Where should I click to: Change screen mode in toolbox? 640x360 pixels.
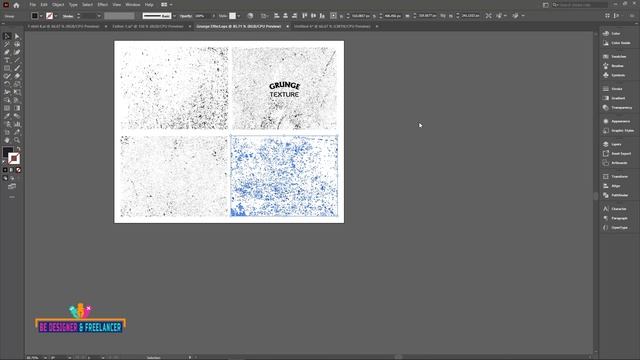click(x=12, y=187)
